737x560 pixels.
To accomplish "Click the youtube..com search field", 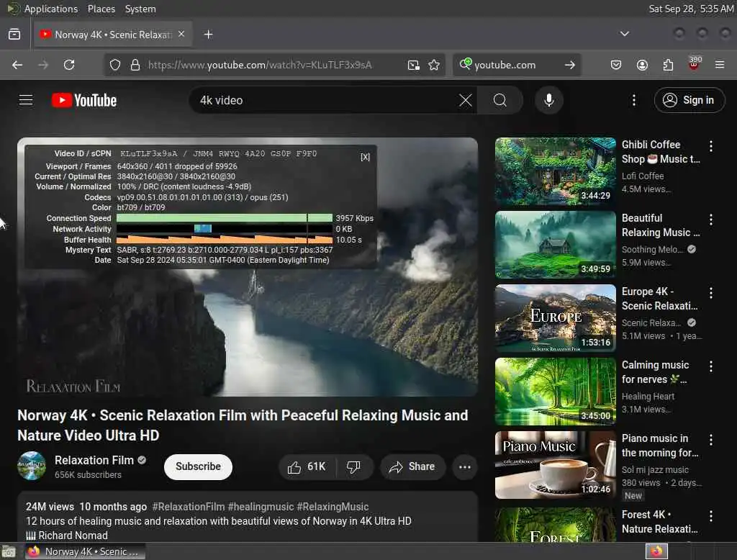I will coord(515,65).
